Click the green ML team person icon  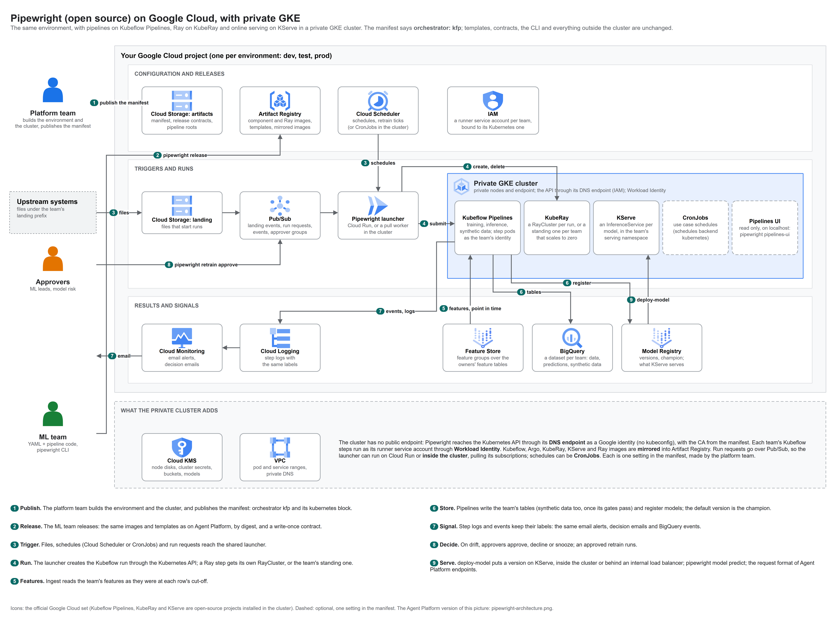(53, 414)
